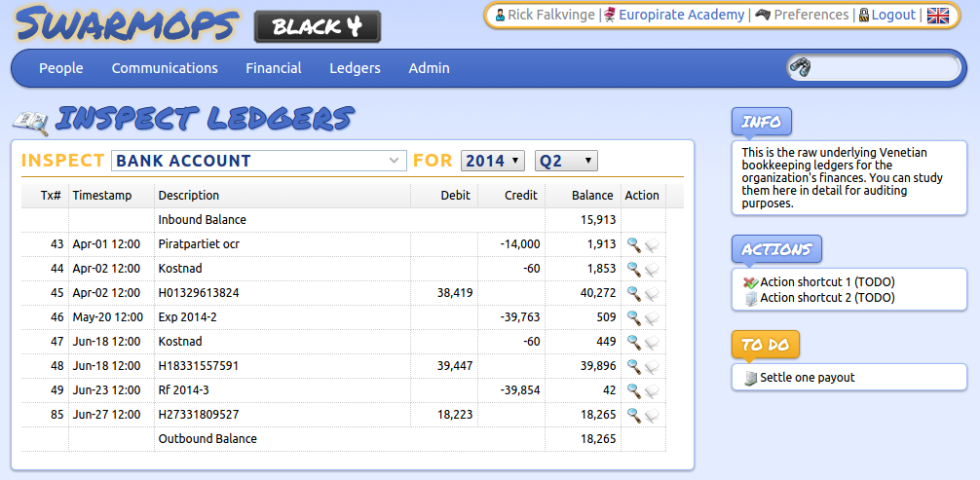Flag transaction 47 Kostnad
This screenshot has height=480, width=980.
[x=652, y=343]
